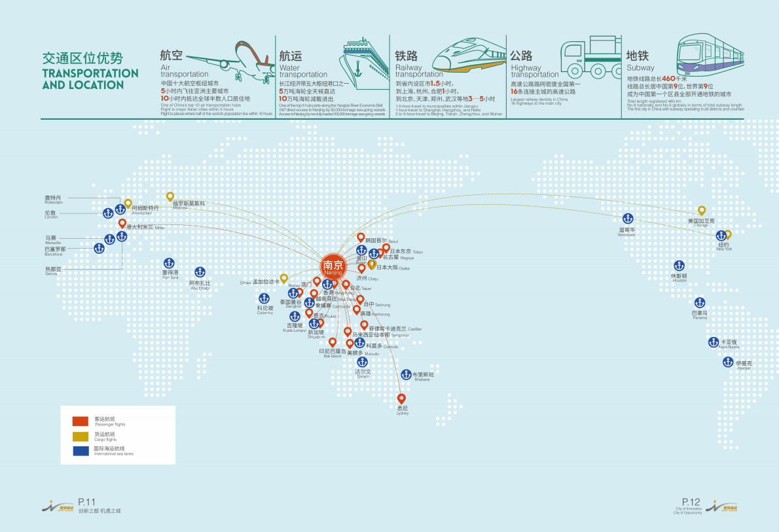
Task: Click the Abu Dhabi anchor icon
Action: click(200, 272)
